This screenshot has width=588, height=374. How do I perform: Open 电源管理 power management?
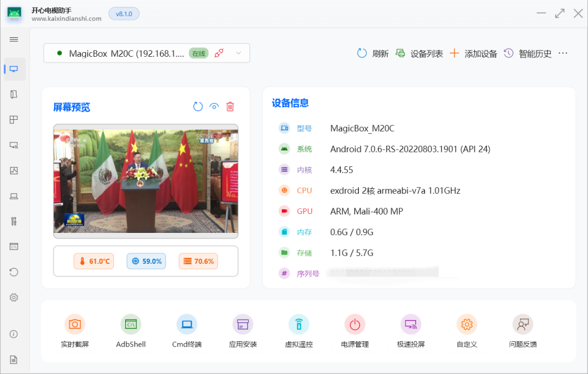[355, 325]
